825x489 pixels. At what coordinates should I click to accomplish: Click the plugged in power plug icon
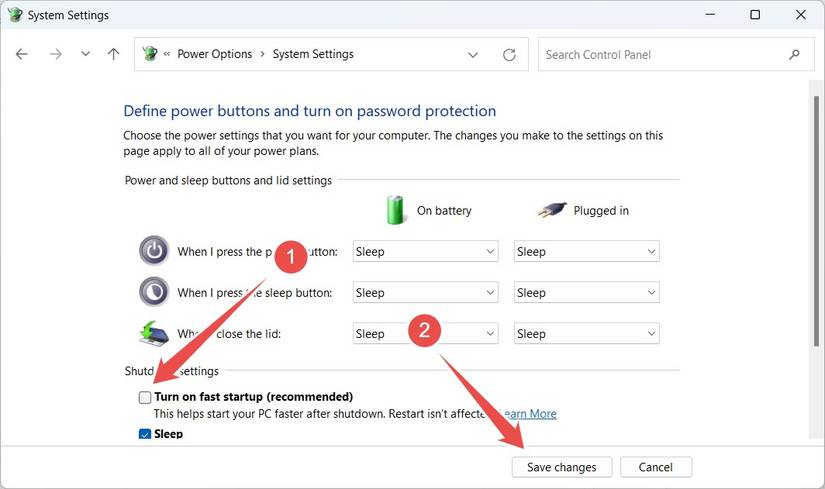551,210
